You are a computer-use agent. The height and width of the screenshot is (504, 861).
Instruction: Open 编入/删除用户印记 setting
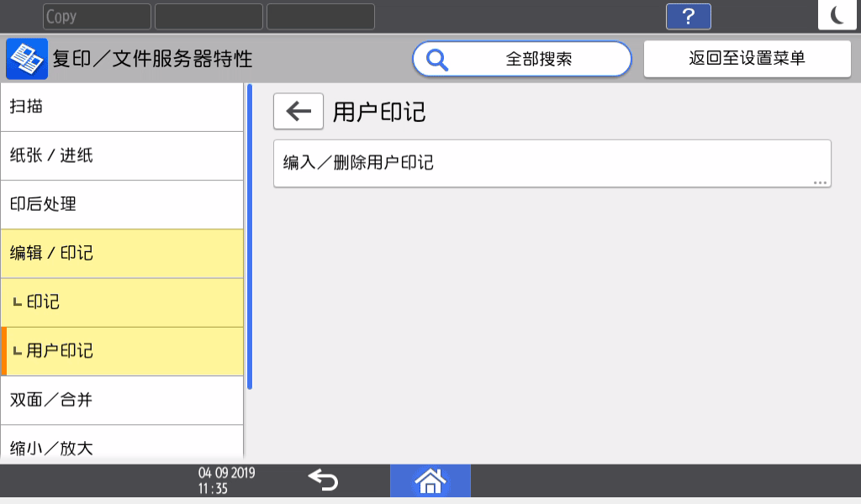point(552,163)
